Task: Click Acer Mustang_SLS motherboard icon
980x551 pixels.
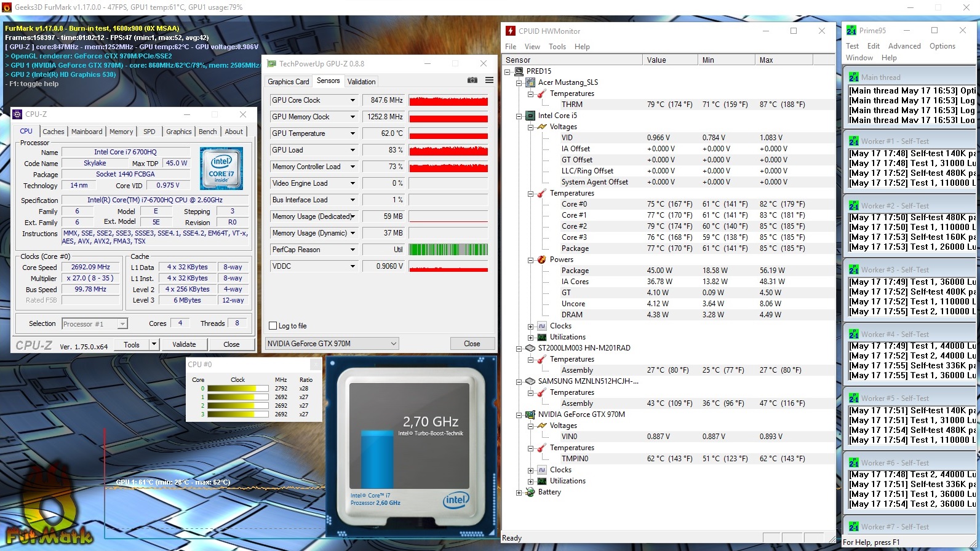Action: (x=530, y=82)
